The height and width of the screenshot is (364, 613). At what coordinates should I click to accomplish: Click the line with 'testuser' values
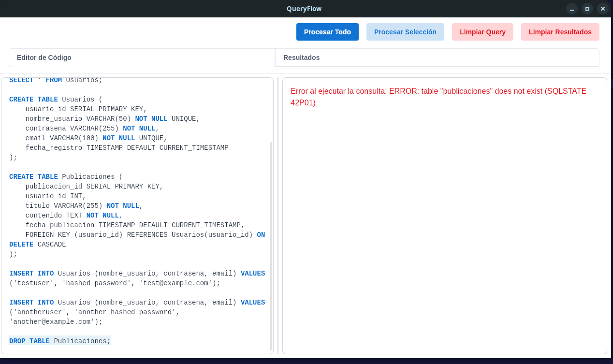115,283
